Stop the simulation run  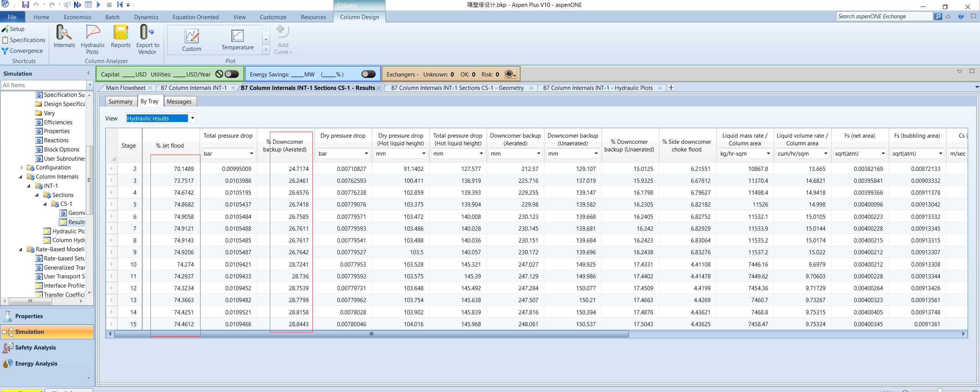tap(109, 5)
